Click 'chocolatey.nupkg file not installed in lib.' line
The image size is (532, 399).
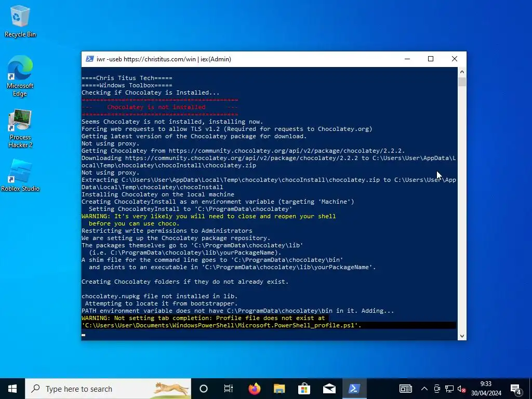159,296
